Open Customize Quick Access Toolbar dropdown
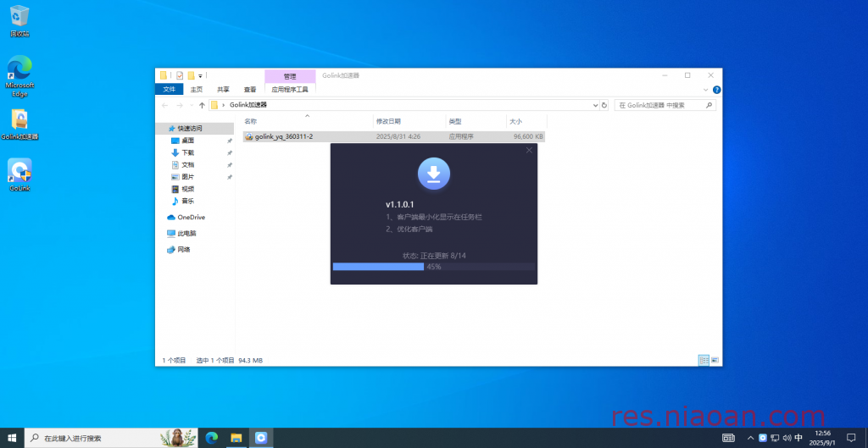 [200, 75]
